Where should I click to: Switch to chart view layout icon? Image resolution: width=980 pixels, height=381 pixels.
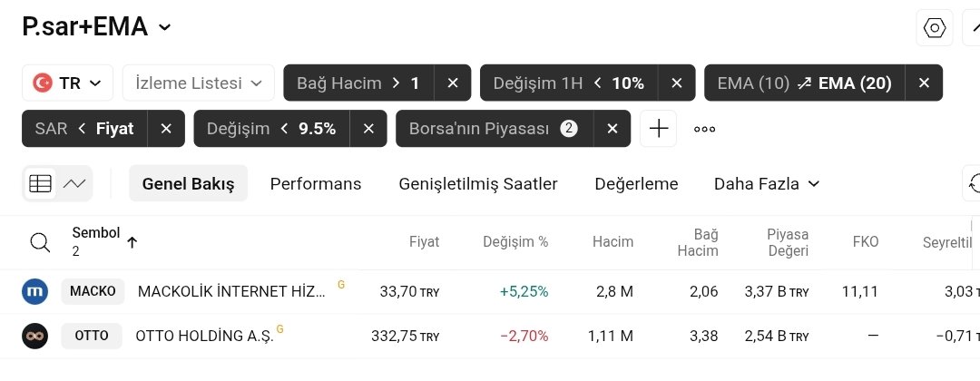pyautogui.click(x=74, y=184)
